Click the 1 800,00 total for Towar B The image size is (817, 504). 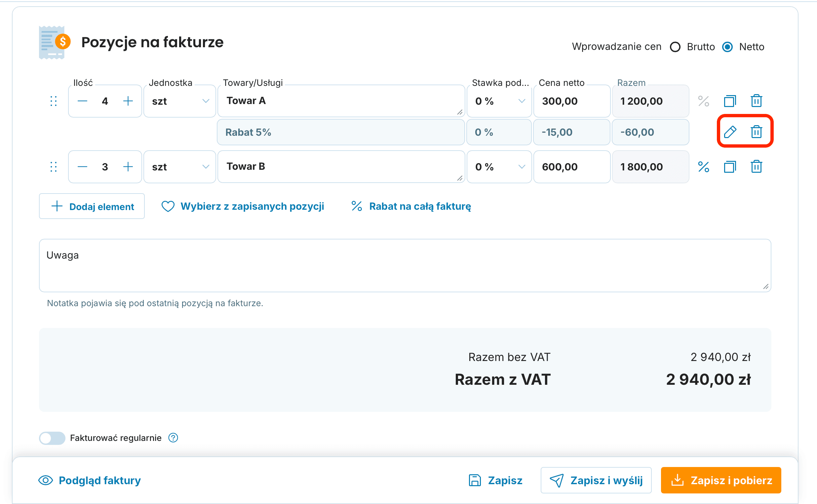click(641, 167)
